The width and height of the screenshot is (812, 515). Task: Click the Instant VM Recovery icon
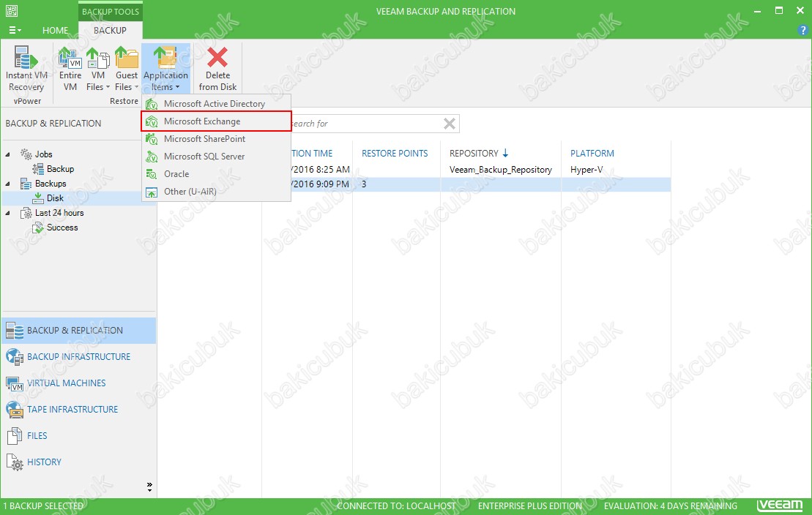pos(26,57)
